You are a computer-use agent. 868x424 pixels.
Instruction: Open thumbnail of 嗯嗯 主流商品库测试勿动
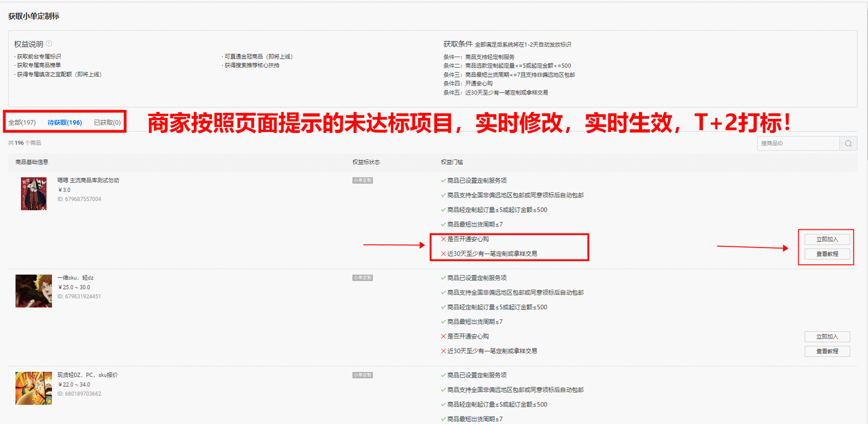(33, 194)
